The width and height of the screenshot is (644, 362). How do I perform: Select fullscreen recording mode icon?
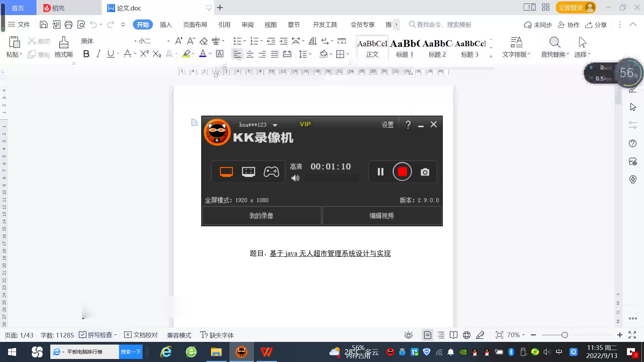pos(226,172)
